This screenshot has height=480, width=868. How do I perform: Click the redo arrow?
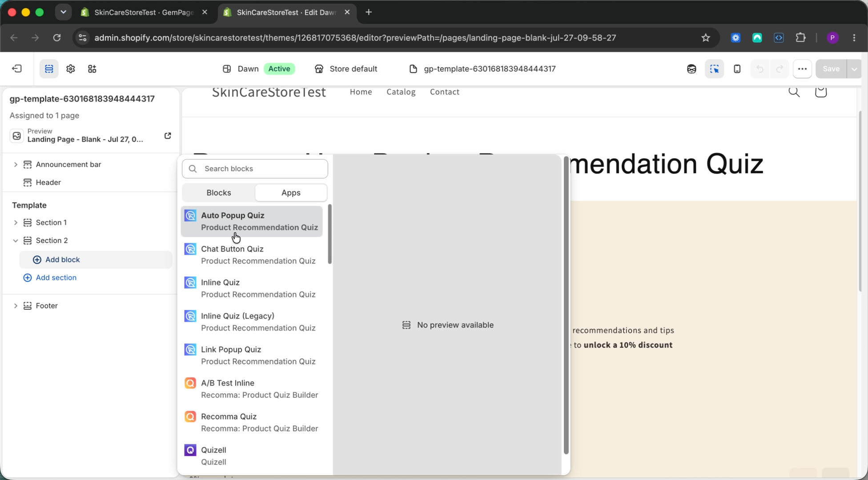click(x=780, y=69)
